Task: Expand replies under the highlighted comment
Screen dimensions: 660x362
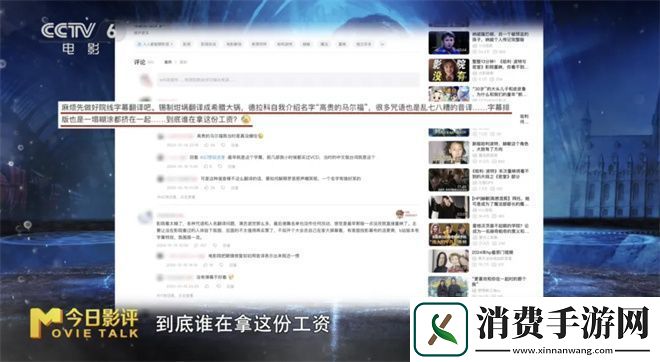Action: click(176, 197)
